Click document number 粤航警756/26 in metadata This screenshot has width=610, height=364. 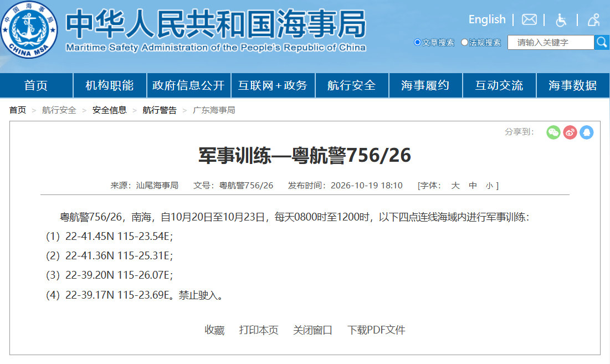tap(246, 186)
